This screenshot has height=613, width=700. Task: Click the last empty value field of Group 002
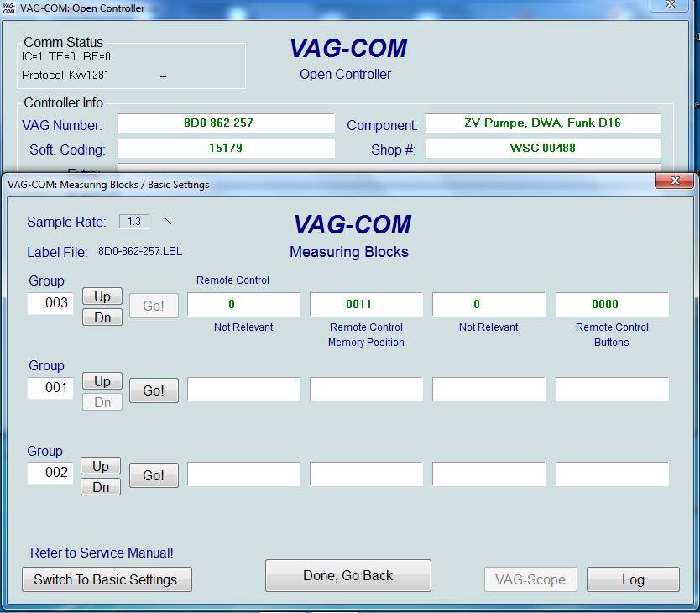tap(612, 474)
